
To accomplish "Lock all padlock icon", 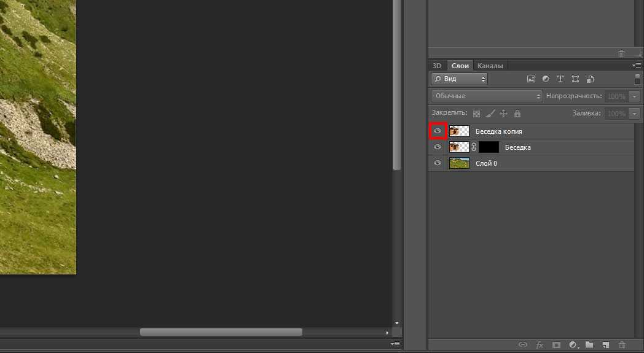I will (x=517, y=114).
